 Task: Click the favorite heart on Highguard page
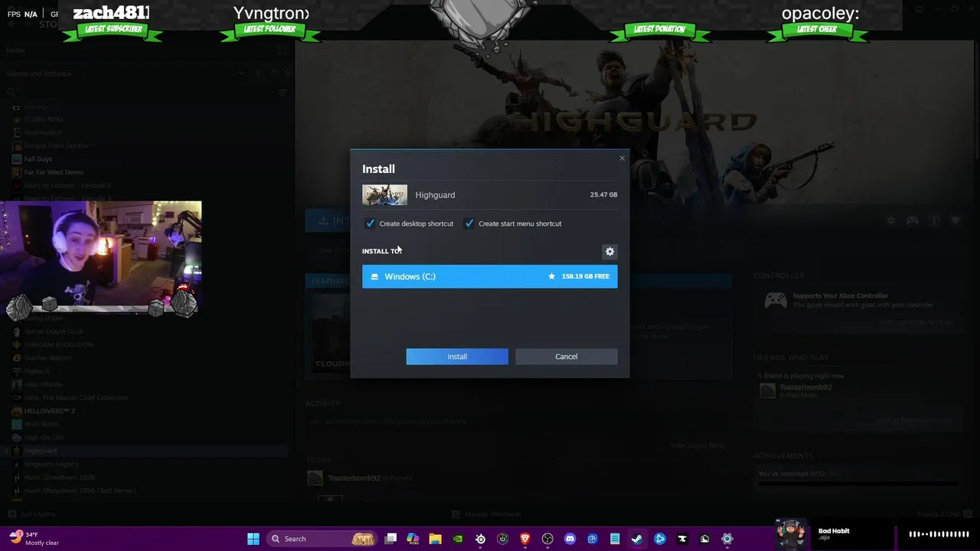coord(955,220)
